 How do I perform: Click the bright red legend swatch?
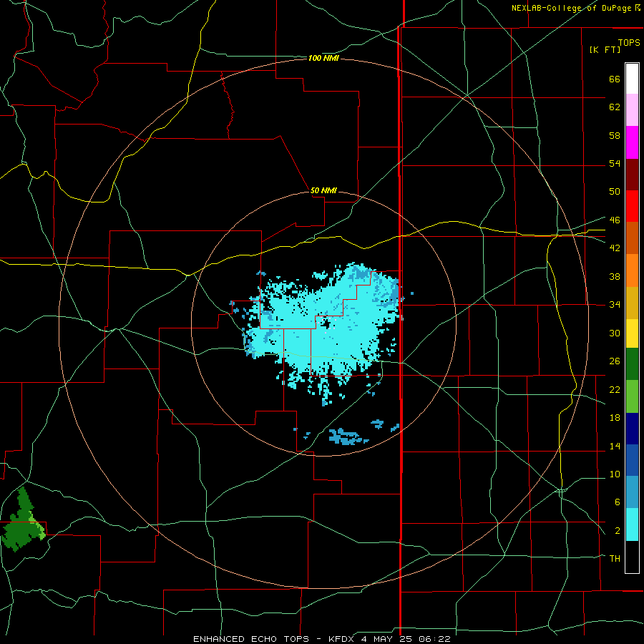pyautogui.click(x=632, y=206)
